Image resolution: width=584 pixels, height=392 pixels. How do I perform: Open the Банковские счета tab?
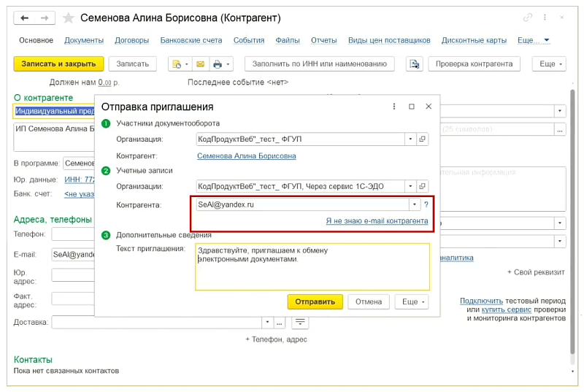[191, 40]
